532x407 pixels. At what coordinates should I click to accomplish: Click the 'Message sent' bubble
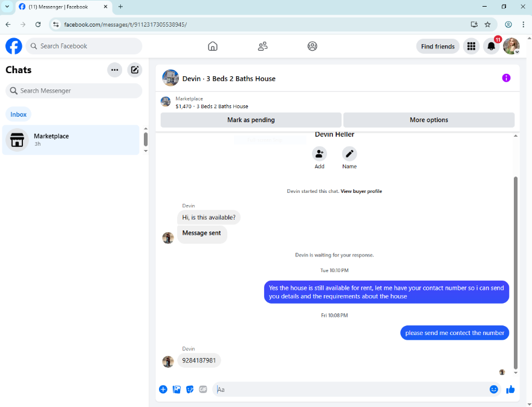coord(202,234)
